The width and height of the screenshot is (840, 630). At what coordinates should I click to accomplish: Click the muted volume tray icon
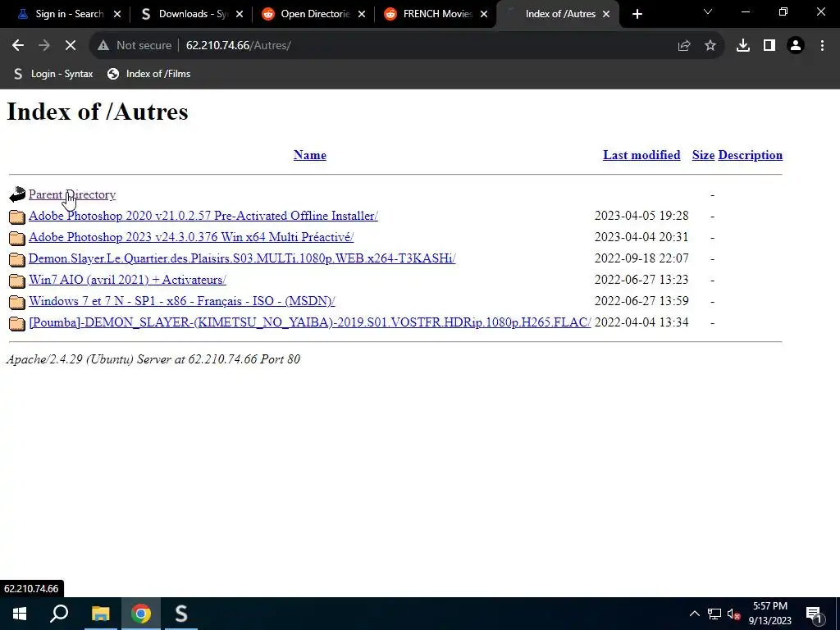[733, 614]
